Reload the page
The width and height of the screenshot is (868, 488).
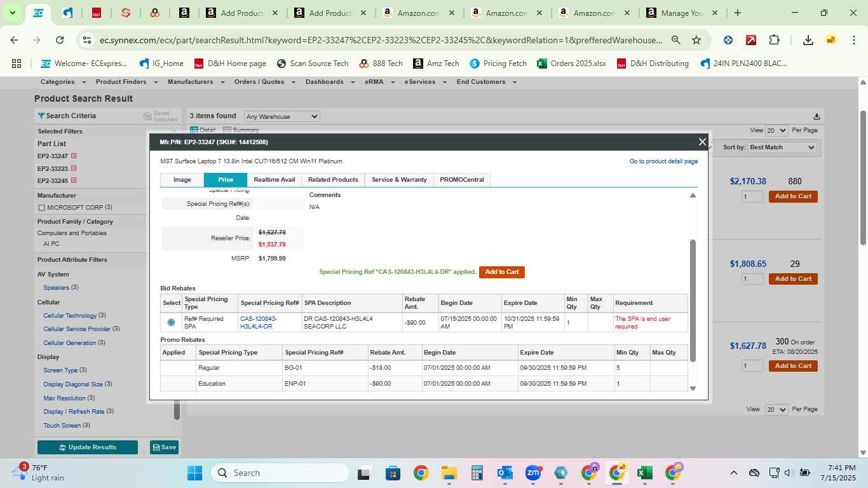[x=60, y=40]
